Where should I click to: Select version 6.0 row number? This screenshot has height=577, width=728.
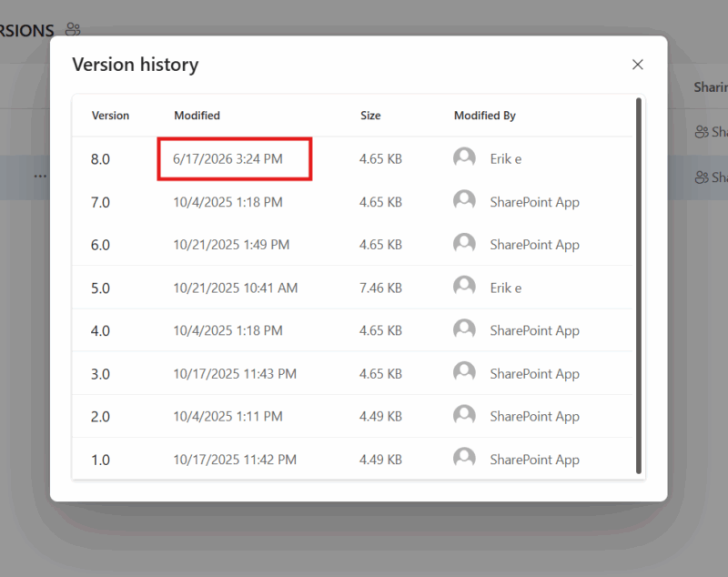[100, 245]
